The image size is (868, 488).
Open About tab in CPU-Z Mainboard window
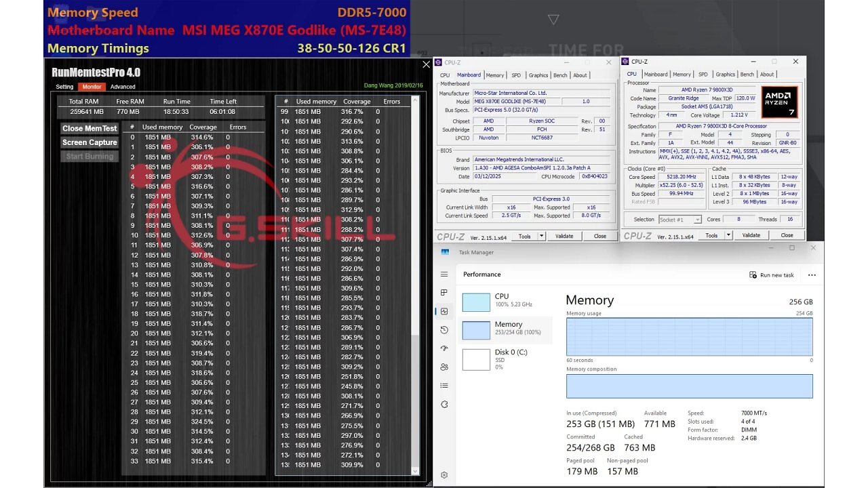click(x=580, y=75)
